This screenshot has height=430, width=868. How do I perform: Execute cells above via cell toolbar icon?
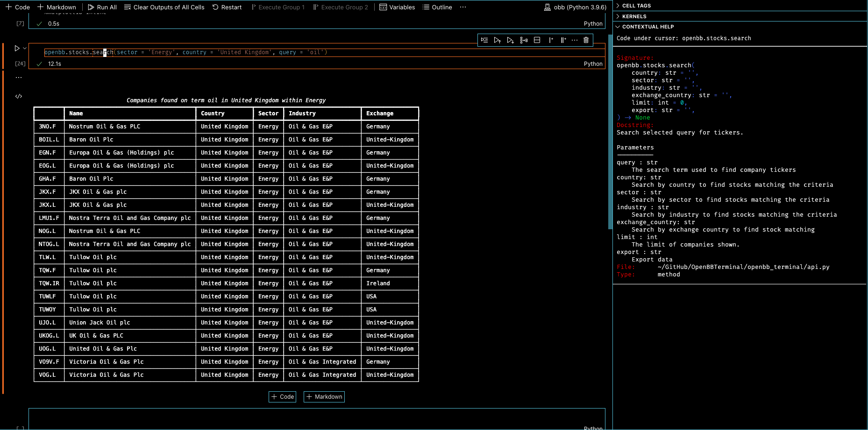(498, 40)
